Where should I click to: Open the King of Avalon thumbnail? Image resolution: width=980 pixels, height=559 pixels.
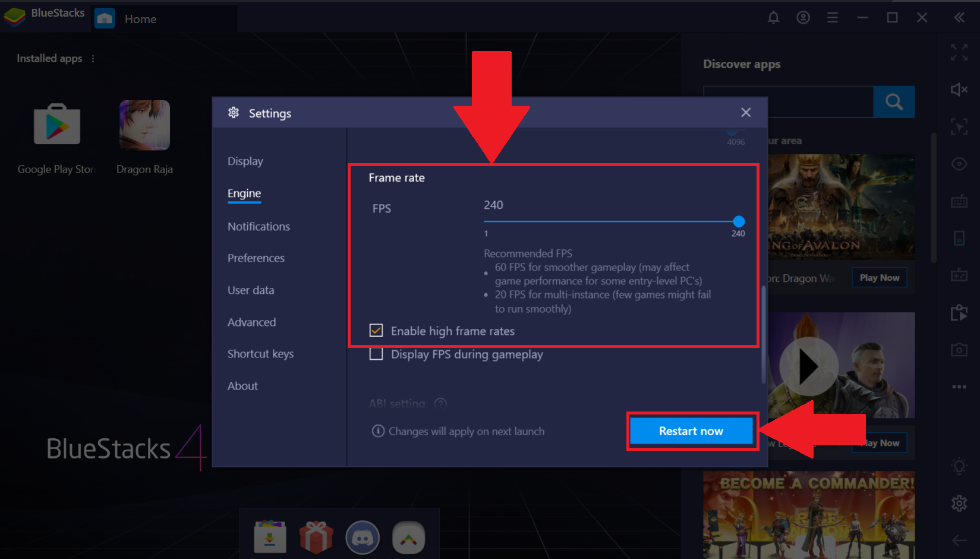pos(841,207)
